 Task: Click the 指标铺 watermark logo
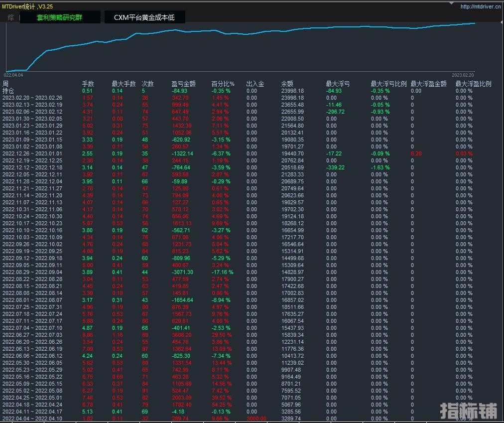[468, 411]
